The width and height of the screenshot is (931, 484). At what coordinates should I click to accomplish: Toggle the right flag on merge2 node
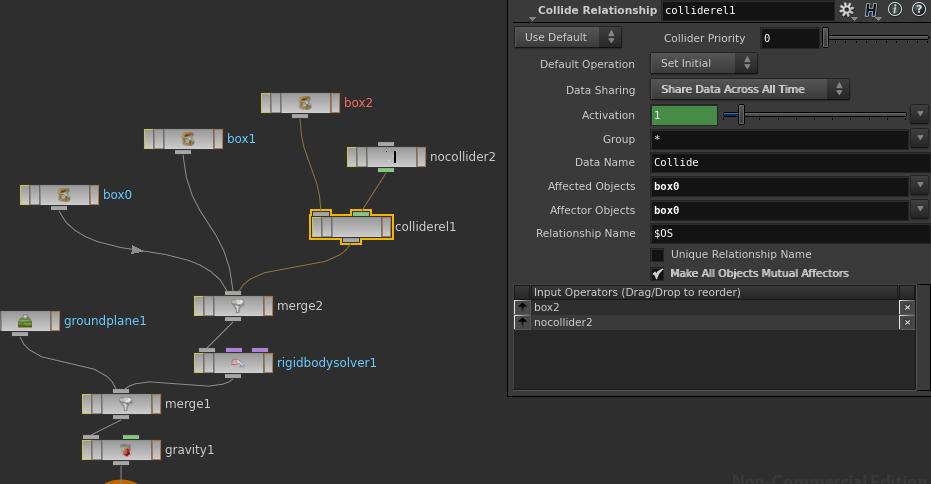268,306
